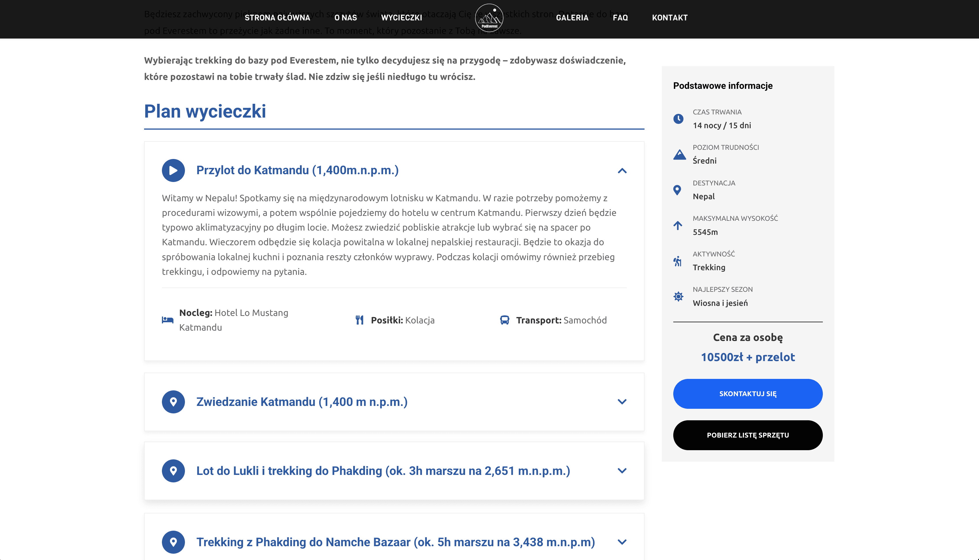Screen dimensions: 979x560
Task: Click the Witamy w Nepalu description paragraph
Action: pyautogui.click(x=389, y=235)
